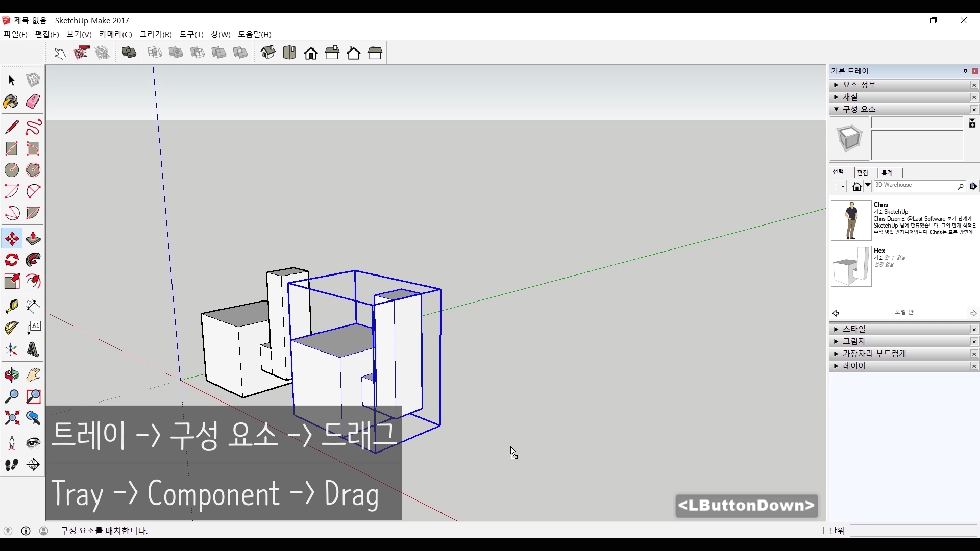Pin the 기본 트레이 tray

tap(965, 71)
